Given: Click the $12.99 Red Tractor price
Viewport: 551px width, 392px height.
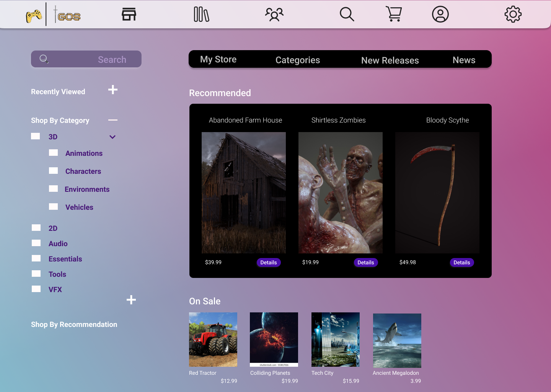Looking at the screenshot, I should (x=229, y=381).
